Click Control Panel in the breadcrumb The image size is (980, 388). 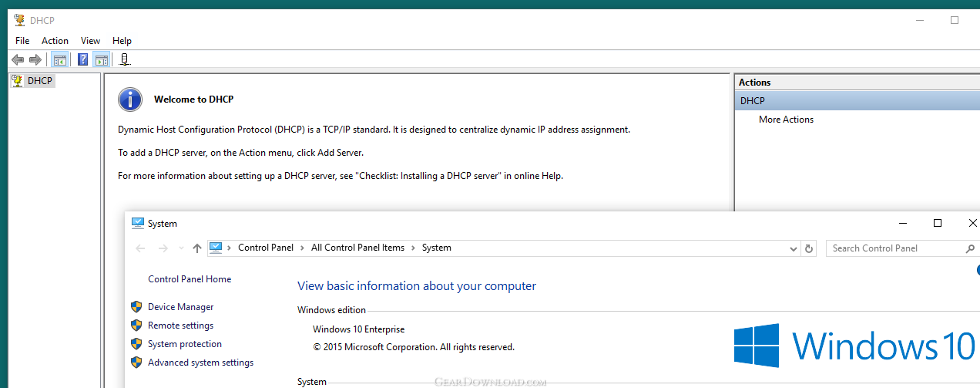[266, 248]
